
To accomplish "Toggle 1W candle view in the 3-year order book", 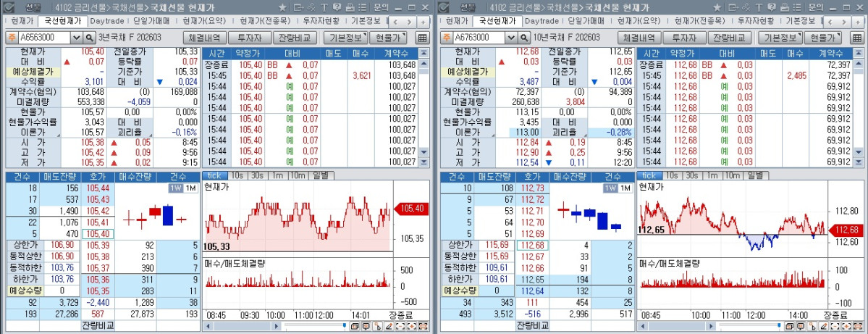I will coord(176,188).
